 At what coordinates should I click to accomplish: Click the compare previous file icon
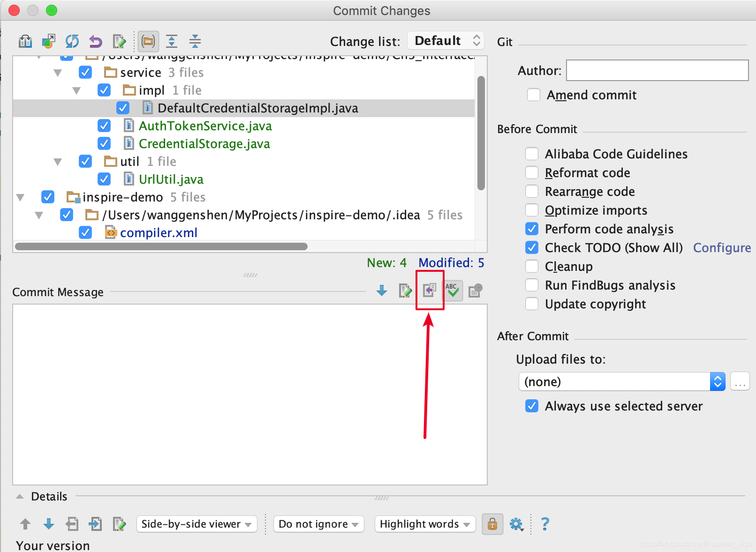click(72, 524)
